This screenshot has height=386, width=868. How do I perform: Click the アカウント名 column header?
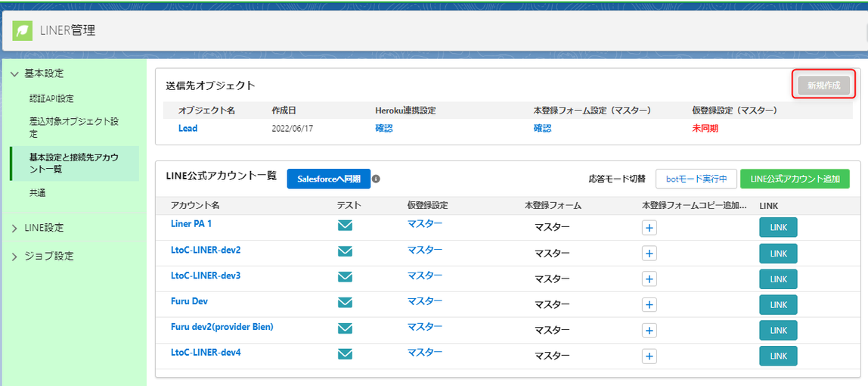[195, 205]
